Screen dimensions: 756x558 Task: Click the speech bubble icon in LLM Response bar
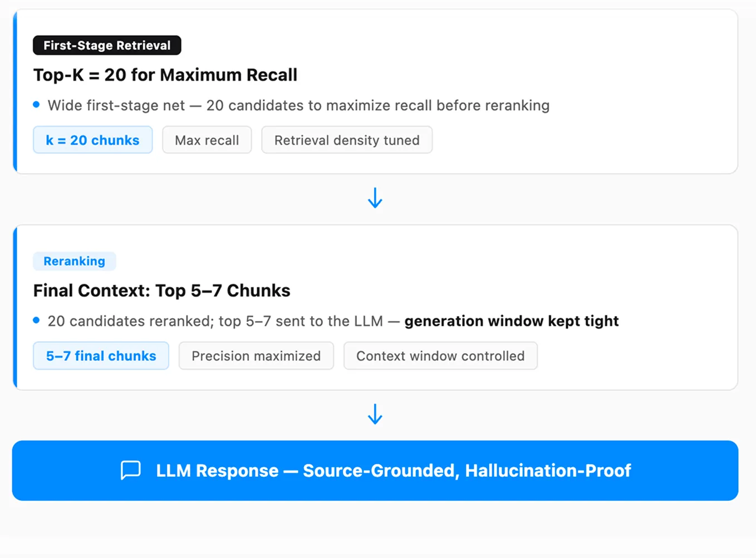pos(131,470)
